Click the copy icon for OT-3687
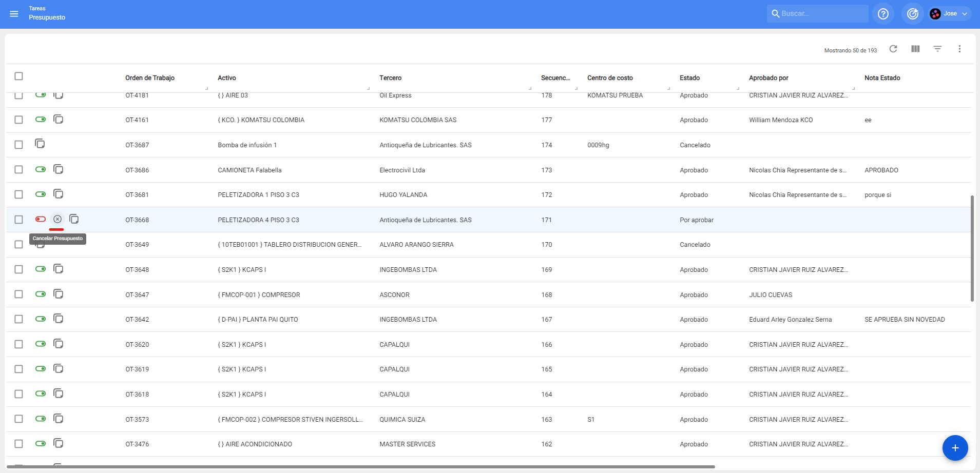980x473 pixels. (x=40, y=144)
